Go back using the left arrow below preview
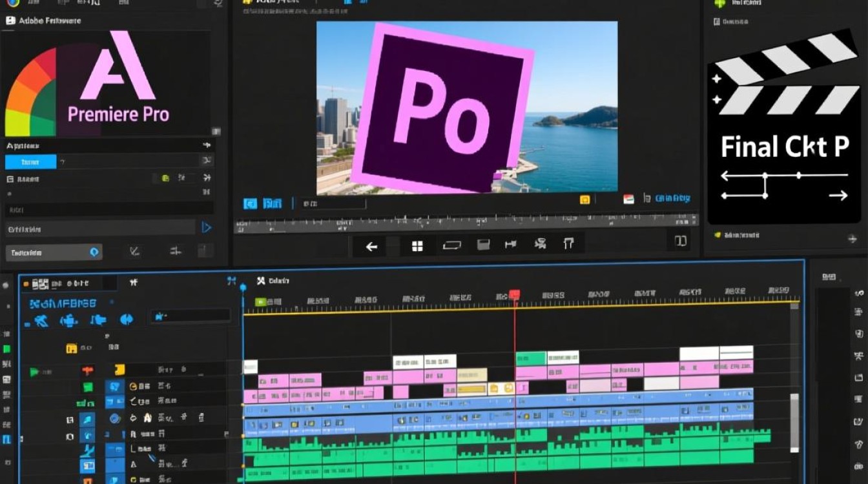 pos(371,247)
